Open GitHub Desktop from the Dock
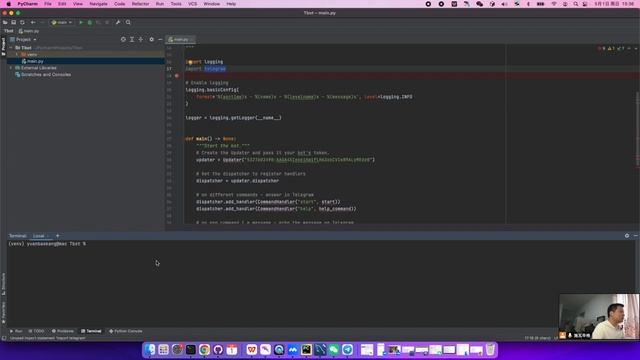The height and width of the screenshot is (360, 640). [x=218, y=349]
